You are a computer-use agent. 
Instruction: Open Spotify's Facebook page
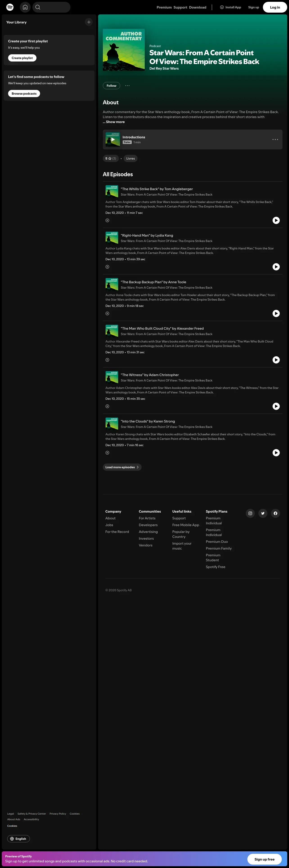[275, 513]
